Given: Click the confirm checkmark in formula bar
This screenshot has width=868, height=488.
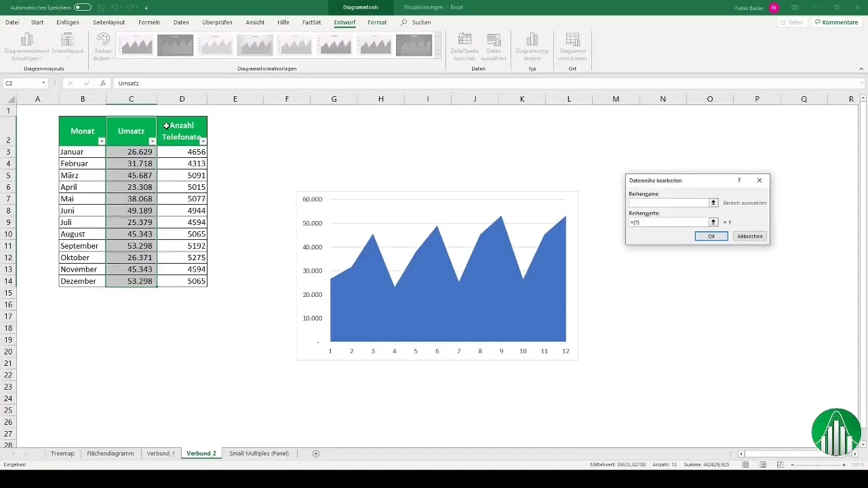Looking at the screenshot, I should pyautogui.click(x=86, y=83).
